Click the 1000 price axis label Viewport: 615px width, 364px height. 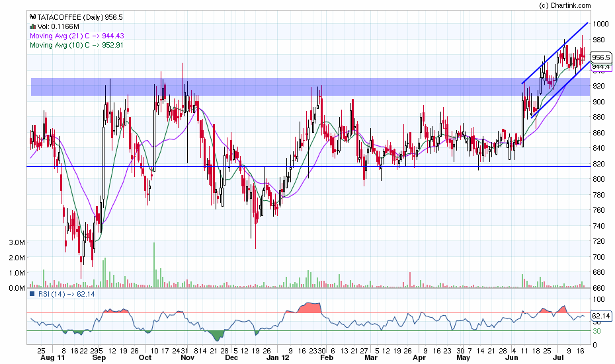600,24
